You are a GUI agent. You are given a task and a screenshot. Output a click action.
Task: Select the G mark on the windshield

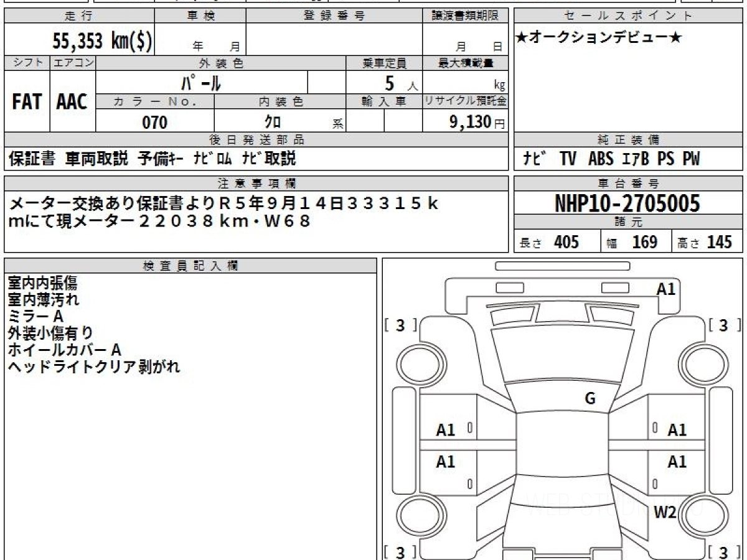click(590, 399)
